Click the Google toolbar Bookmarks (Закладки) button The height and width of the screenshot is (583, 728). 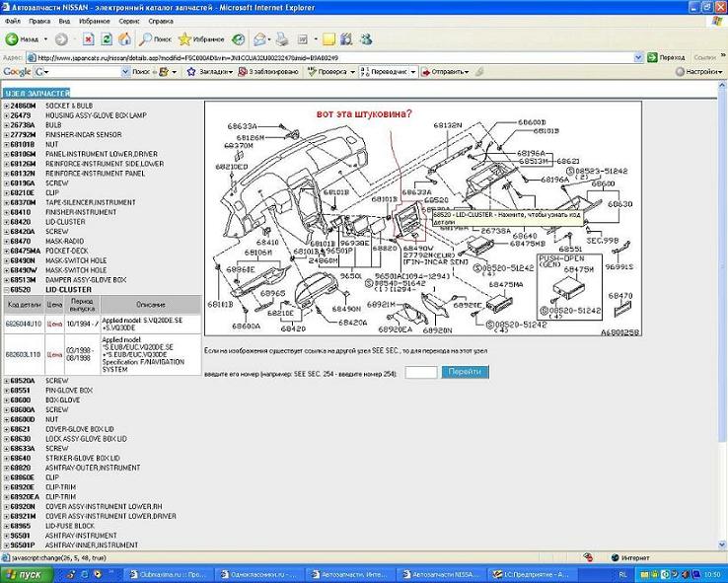tap(212, 72)
